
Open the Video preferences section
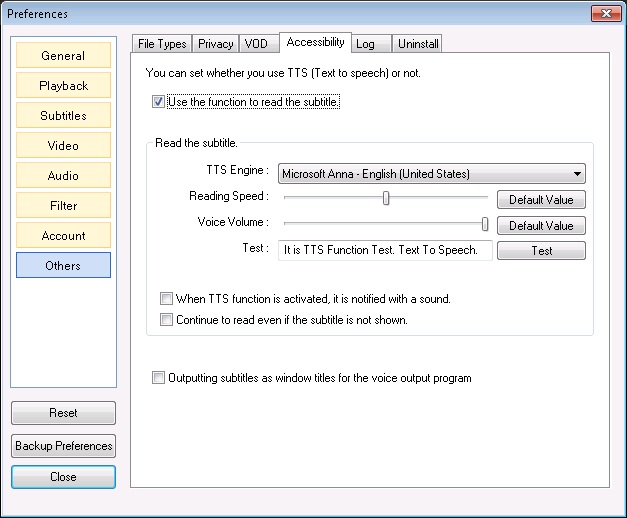click(x=63, y=145)
